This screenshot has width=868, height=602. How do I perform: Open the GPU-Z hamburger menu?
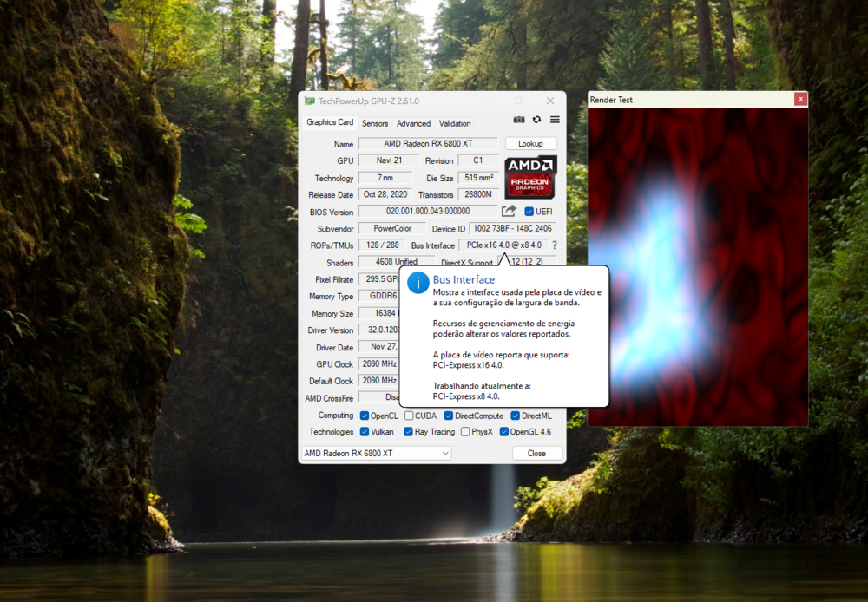click(555, 120)
